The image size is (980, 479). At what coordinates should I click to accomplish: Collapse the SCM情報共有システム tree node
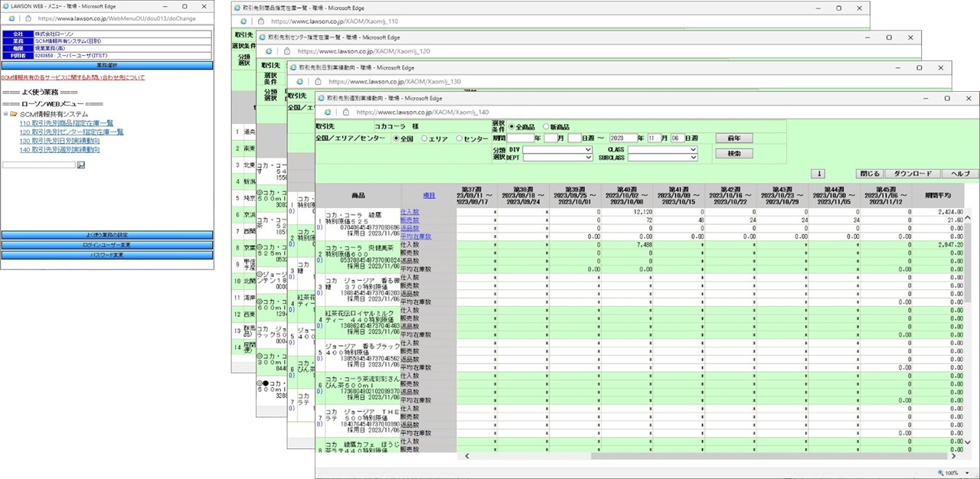pos(6,114)
